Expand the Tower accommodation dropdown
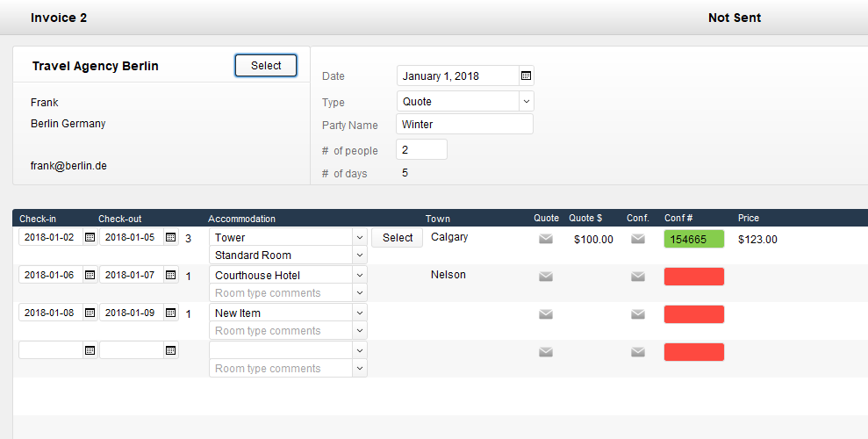868x439 pixels. [x=359, y=238]
